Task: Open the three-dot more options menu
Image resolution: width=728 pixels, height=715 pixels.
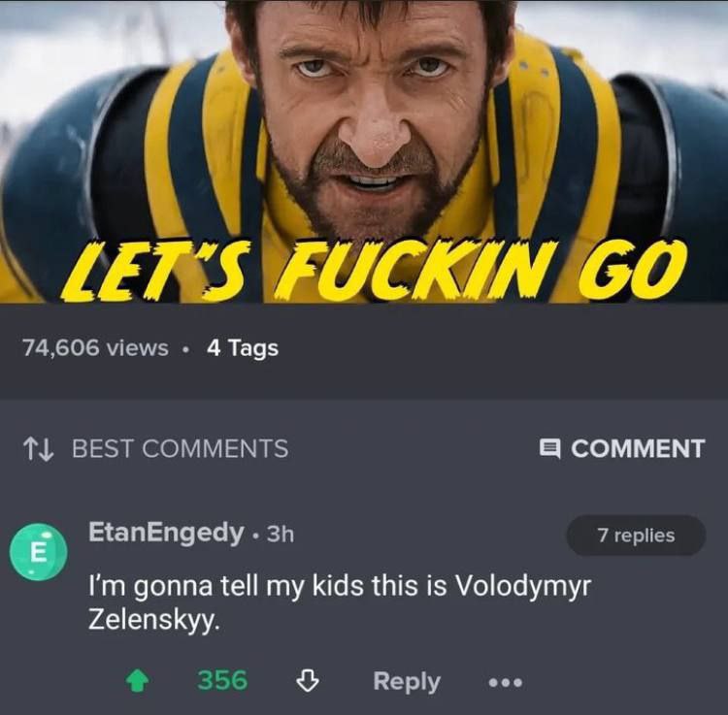Action: (506, 683)
